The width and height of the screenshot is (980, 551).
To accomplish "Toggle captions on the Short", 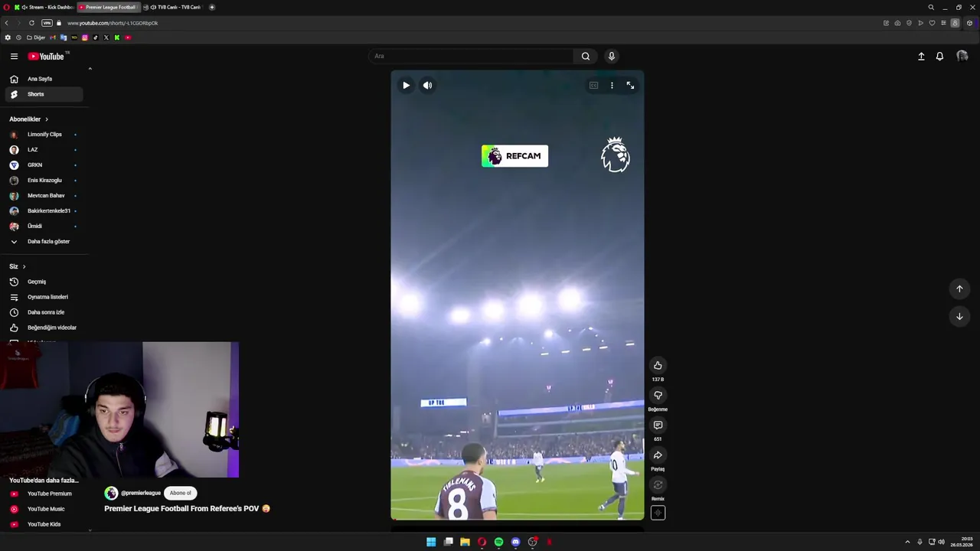I will [593, 85].
